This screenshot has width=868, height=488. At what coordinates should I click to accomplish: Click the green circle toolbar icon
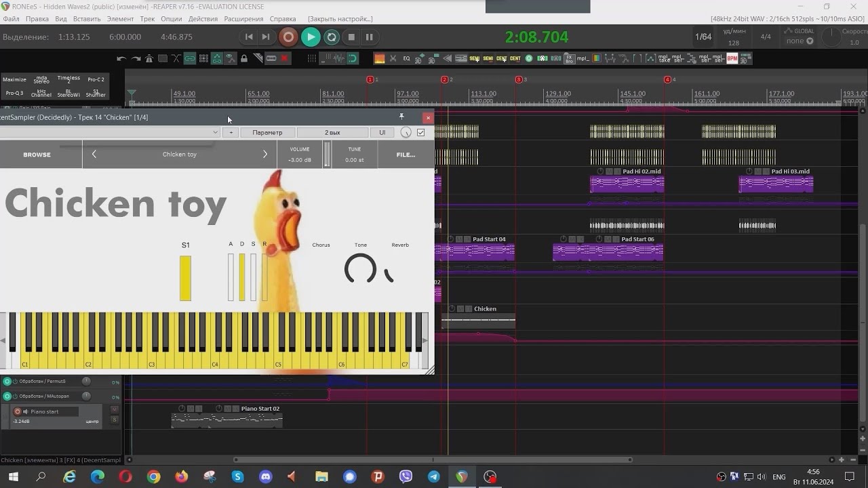[x=528, y=59]
